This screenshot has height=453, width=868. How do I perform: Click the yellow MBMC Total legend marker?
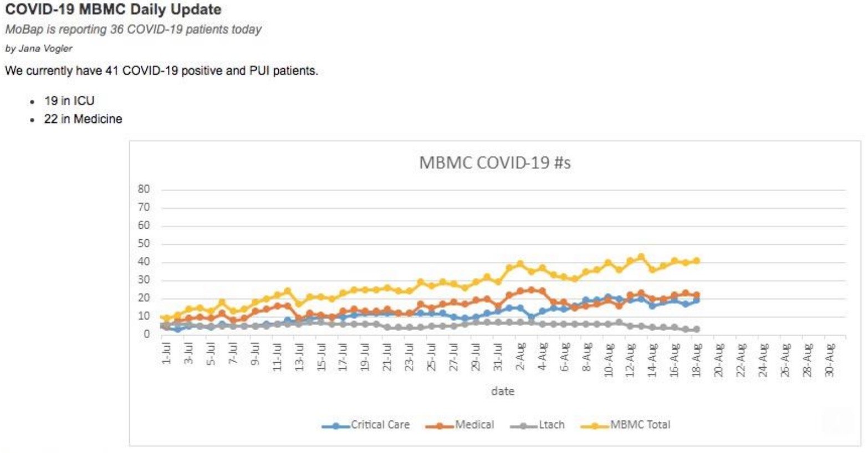pyautogui.click(x=595, y=426)
